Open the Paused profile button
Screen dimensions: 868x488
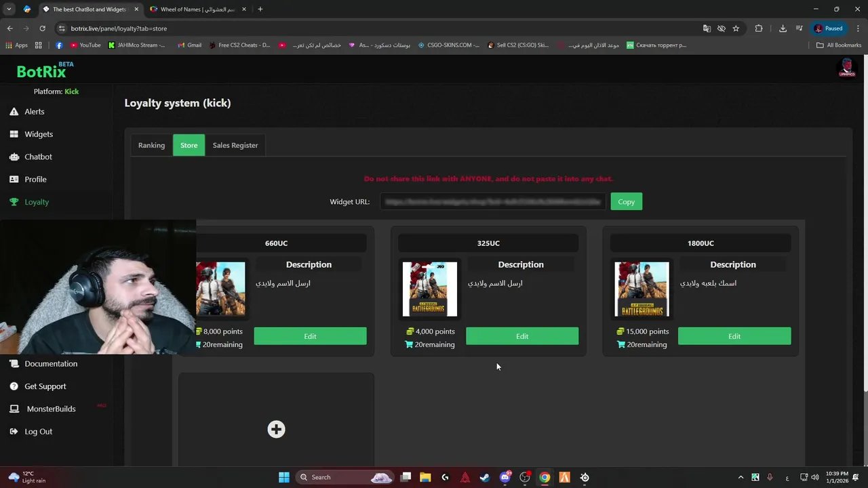pyautogui.click(x=829, y=28)
